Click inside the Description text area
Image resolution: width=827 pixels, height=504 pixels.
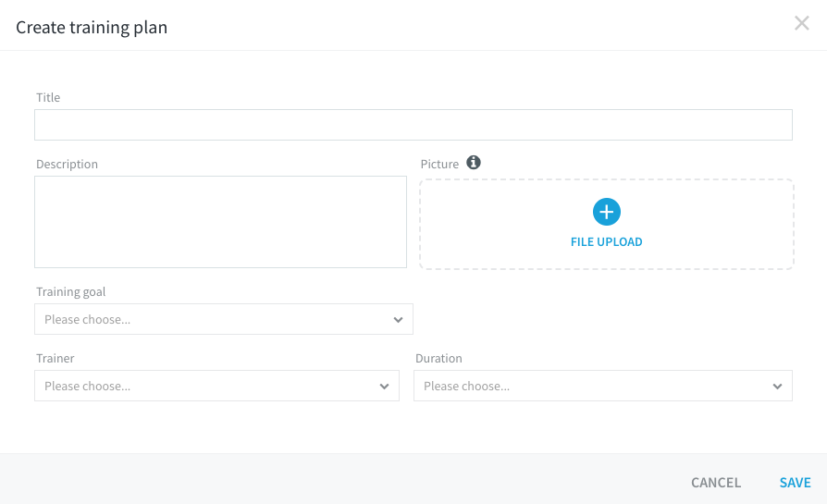tap(220, 222)
